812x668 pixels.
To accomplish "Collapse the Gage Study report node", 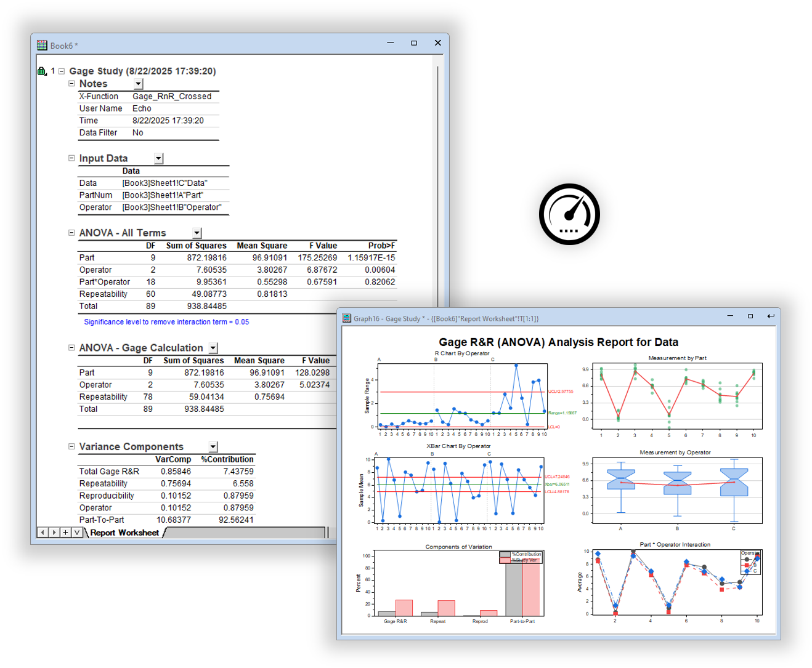I will [x=60, y=71].
